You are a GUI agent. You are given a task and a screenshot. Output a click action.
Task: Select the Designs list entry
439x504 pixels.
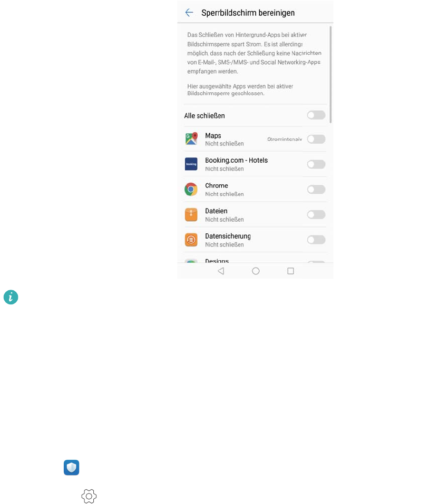[x=256, y=261]
